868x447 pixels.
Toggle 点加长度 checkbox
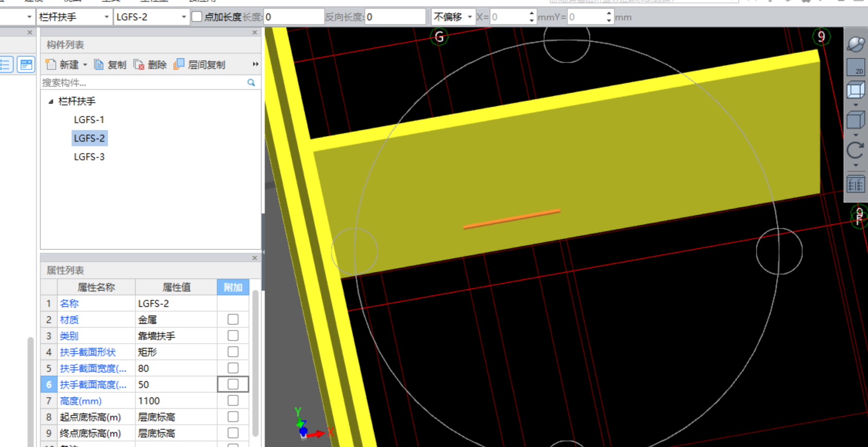tap(197, 17)
